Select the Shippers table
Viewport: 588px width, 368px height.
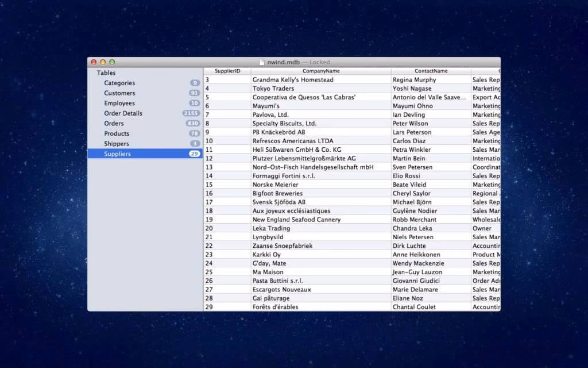pyautogui.click(x=117, y=144)
